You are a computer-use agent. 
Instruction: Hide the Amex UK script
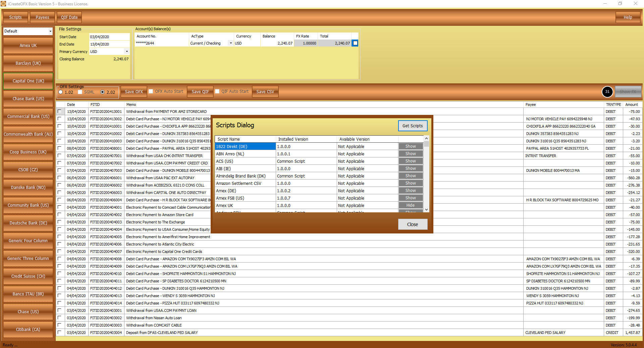coord(411,205)
